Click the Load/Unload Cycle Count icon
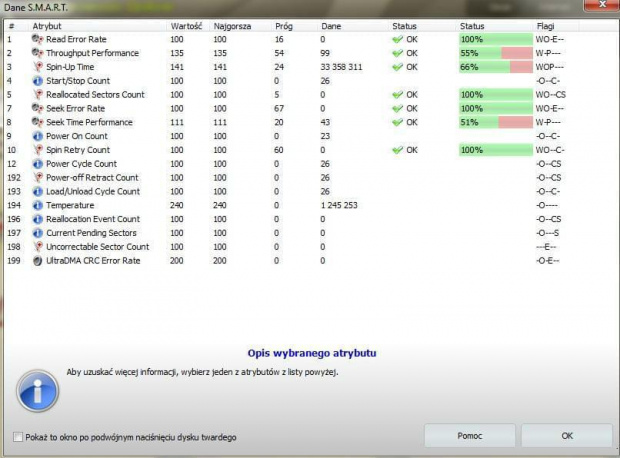 point(38,191)
